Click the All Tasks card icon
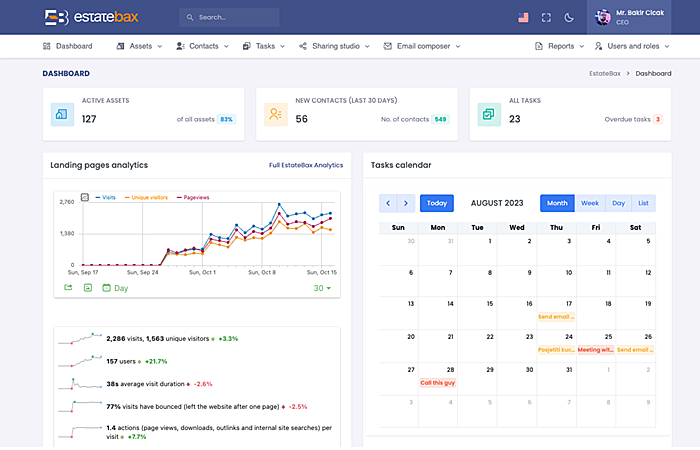The height and width of the screenshot is (450, 700). tap(489, 114)
